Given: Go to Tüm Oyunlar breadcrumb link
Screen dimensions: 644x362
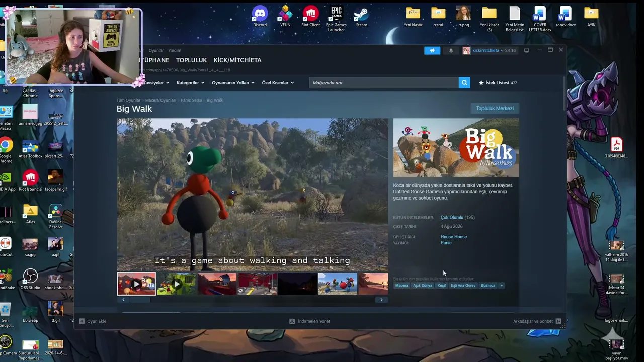Looking at the screenshot, I should (x=129, y=100).
